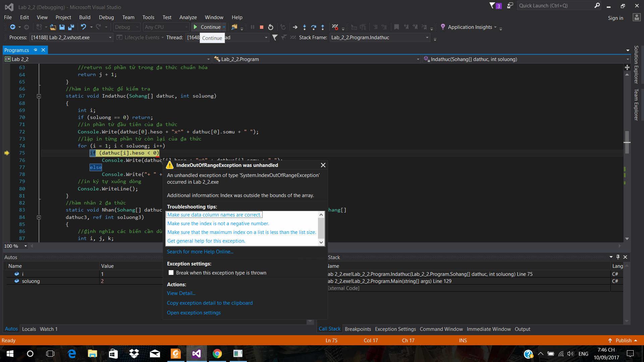Open the notifications flag icon
Image resolution: width=644 pixels, height=362 pixels.
492,5
